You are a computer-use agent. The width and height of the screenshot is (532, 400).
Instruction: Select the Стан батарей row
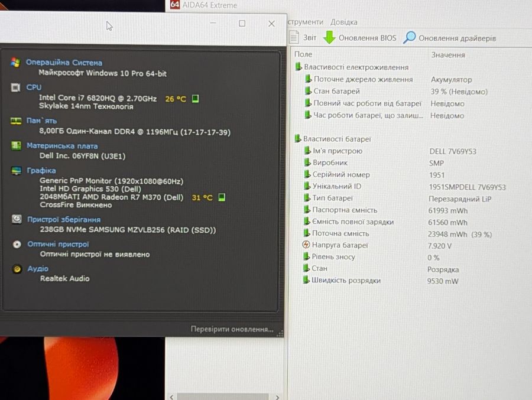tap(396, 91)
